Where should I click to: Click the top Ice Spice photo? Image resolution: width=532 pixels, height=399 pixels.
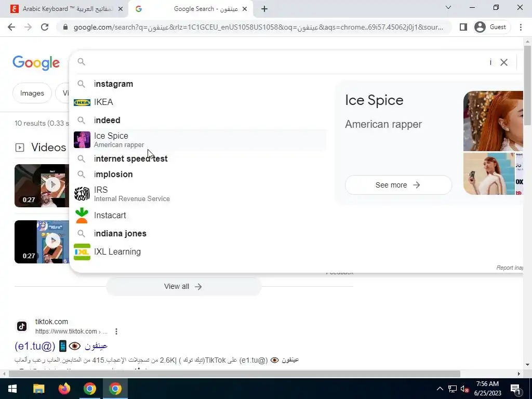[493, 121]
